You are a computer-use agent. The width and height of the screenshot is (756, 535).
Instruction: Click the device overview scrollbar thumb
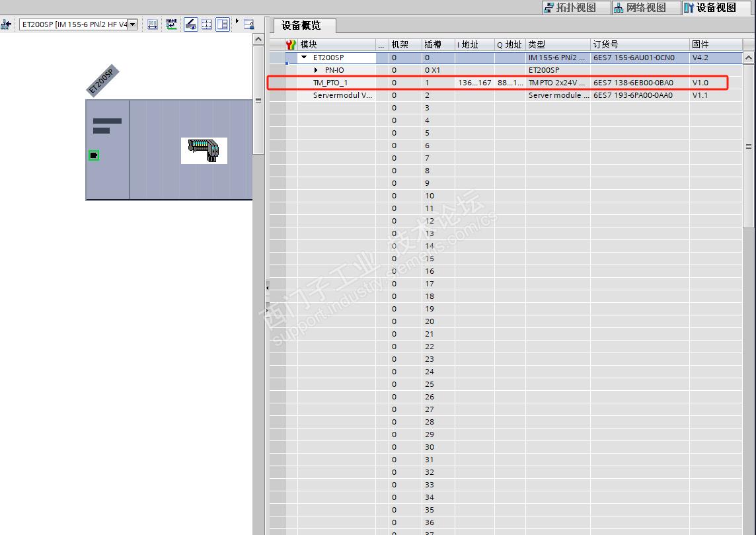[x=748, y=146]
